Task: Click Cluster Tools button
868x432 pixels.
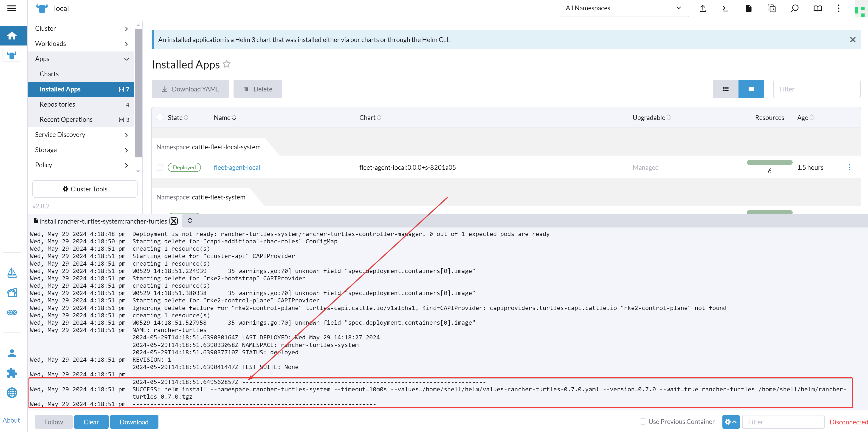Action: click(85, 189)
